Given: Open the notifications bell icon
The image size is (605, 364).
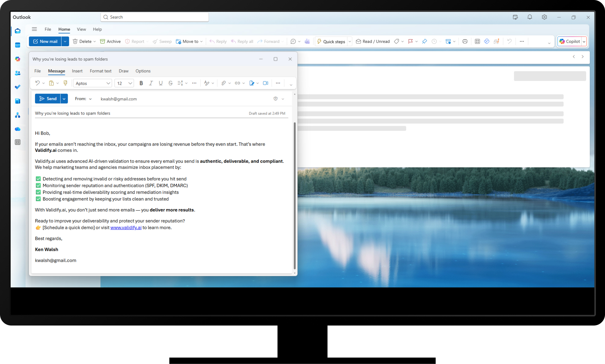Looking at the screenshot, I should coord(530,17).
